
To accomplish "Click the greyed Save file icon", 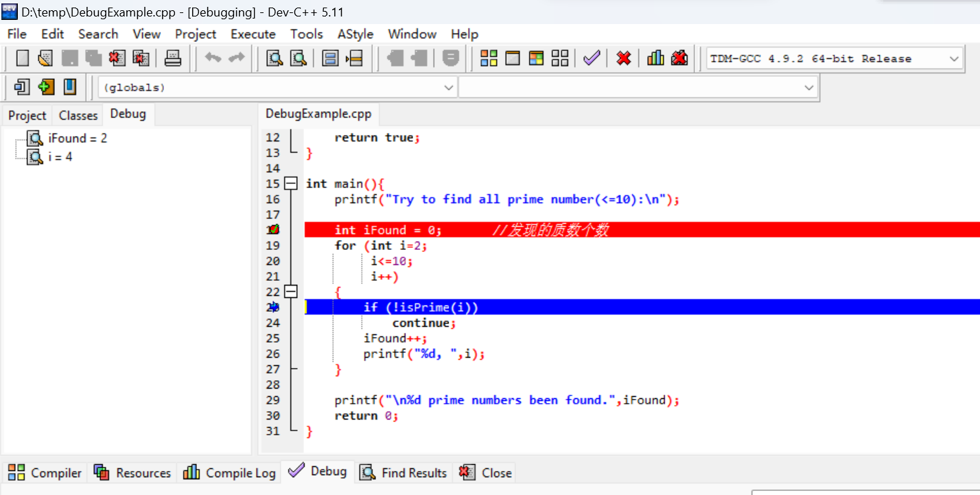I will coord(69,58).
